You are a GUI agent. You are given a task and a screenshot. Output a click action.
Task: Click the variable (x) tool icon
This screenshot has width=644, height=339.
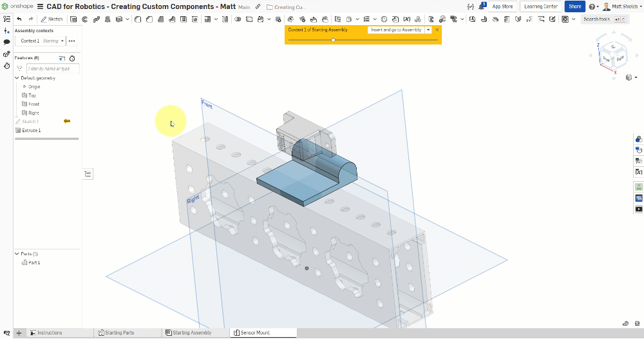[x=638, y=172]
